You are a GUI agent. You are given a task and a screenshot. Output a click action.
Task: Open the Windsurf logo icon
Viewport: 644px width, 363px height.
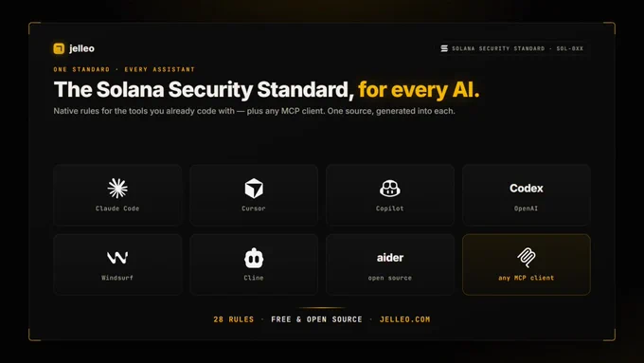[117, 258]
